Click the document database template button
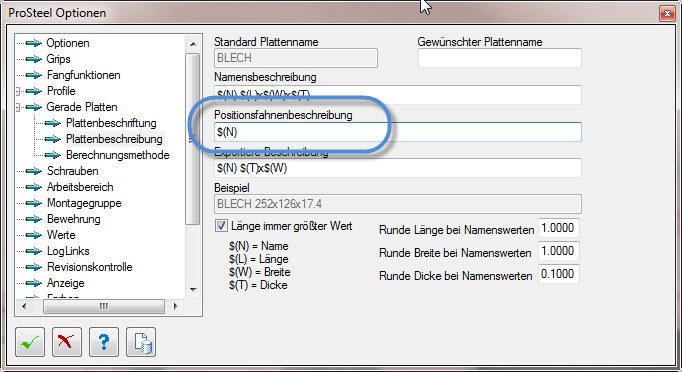Image resolution: width=682 pixels, height=372 pixels. click(x=141, y=342)
